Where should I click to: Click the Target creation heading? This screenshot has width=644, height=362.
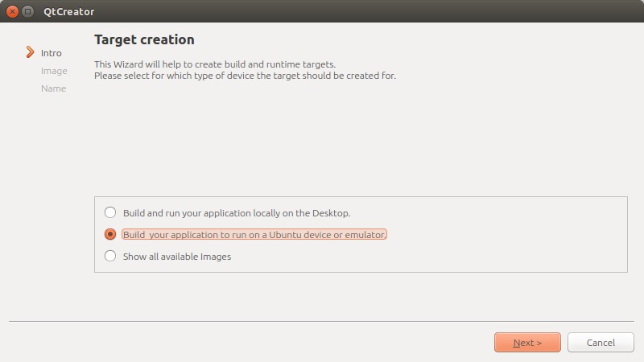(x=144, y=39)
